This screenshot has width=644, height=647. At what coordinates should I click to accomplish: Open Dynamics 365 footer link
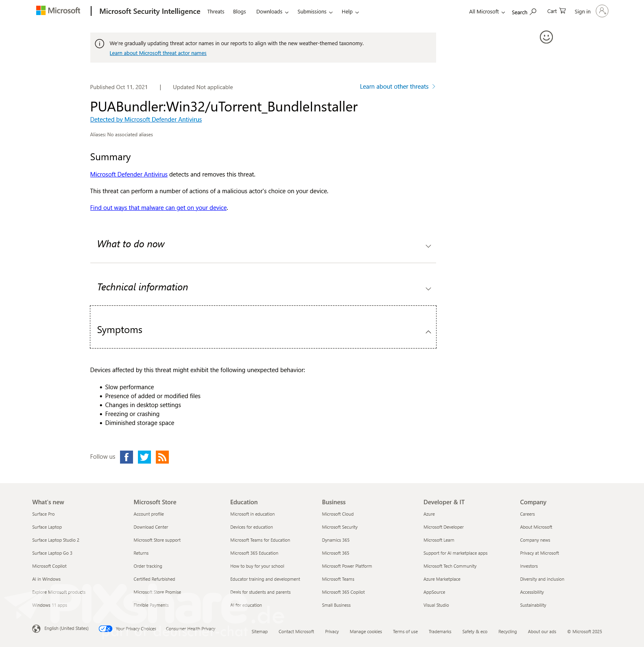point(336,540)
